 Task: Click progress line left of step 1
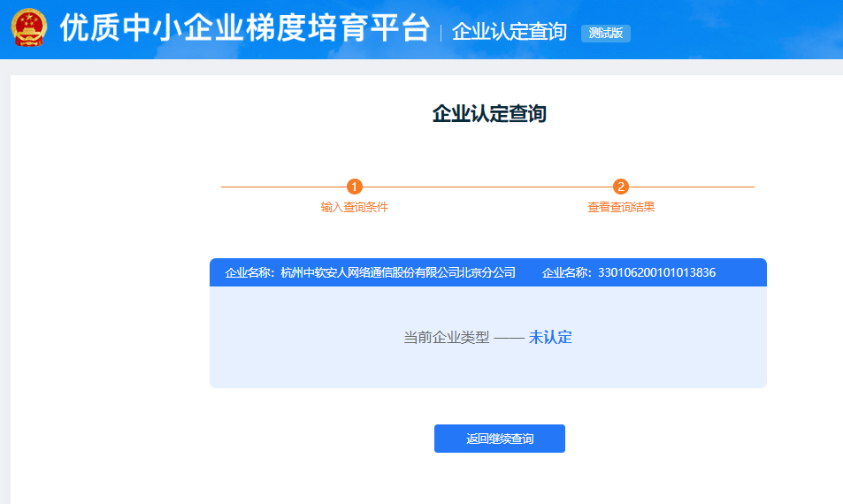(283, 187)
